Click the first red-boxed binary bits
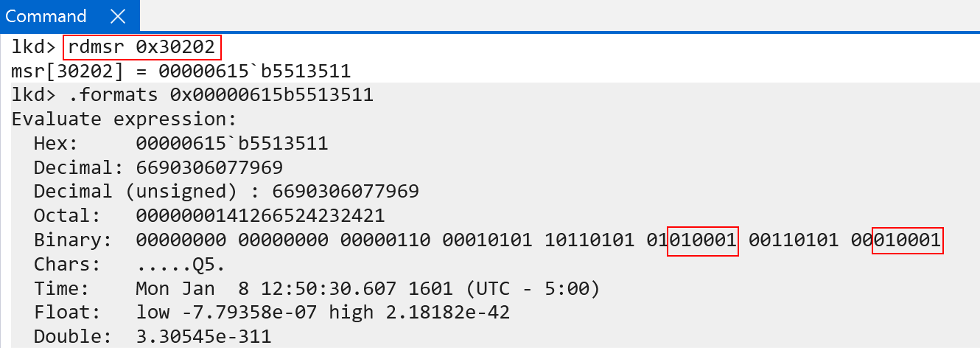The width and height of the screenshot is (980, 348). [x=702, y=240]
